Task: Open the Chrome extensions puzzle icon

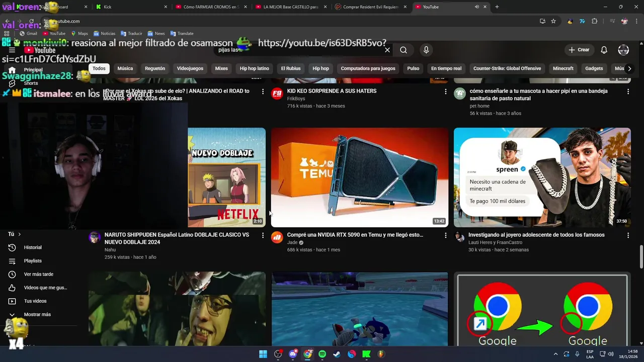Action: point(595,21)
